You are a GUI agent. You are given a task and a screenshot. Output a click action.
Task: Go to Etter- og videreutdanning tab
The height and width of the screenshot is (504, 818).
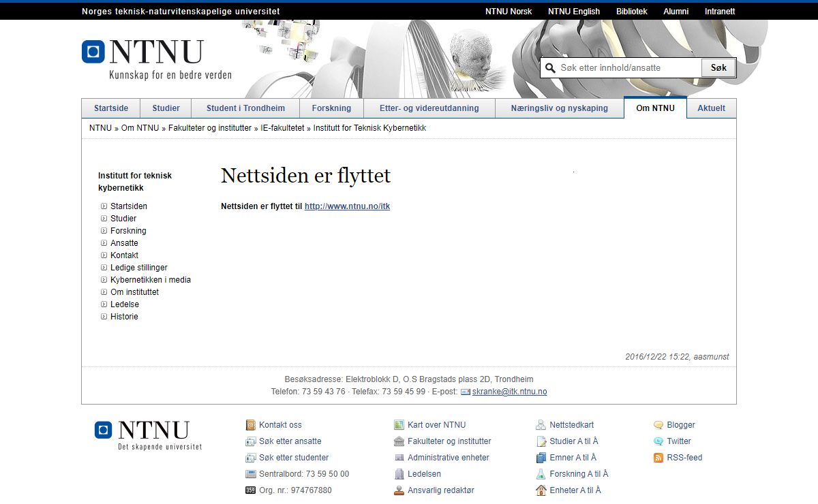(x=429, y=108)
